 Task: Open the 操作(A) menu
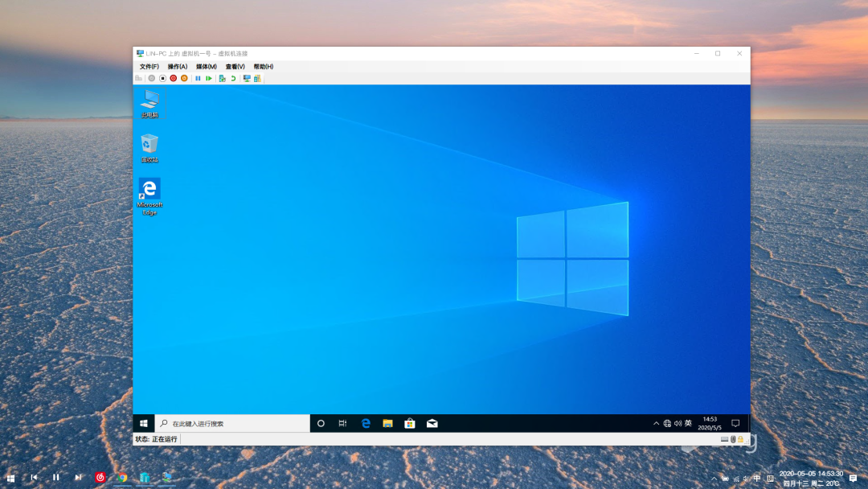tap(177, 67)
